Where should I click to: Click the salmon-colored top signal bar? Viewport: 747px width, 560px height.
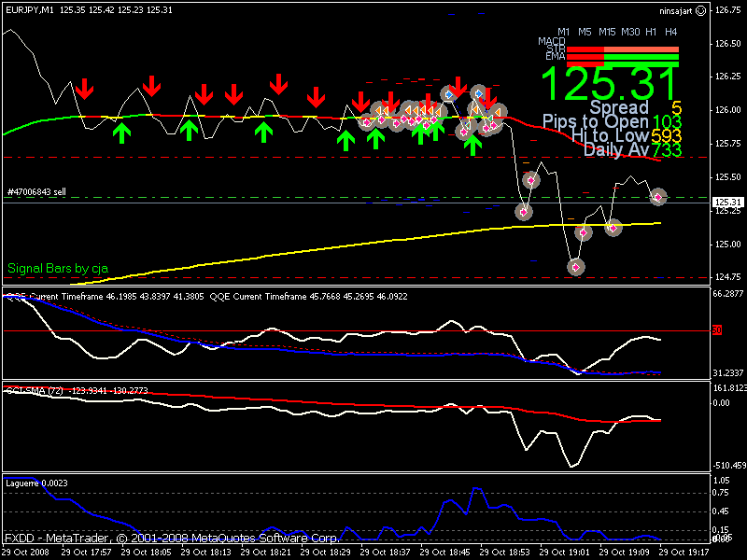641,49
